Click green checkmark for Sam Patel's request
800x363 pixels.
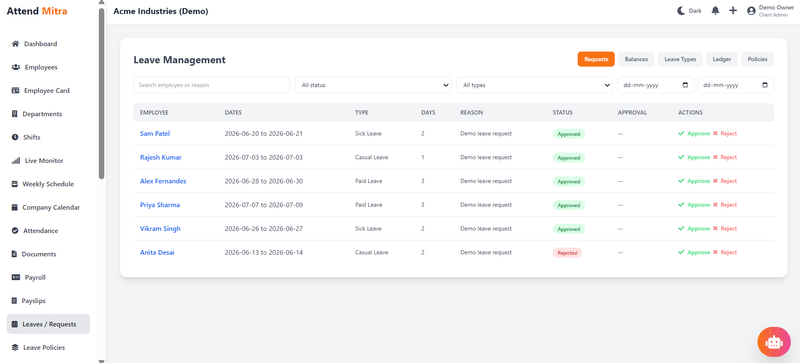(681, 133)
